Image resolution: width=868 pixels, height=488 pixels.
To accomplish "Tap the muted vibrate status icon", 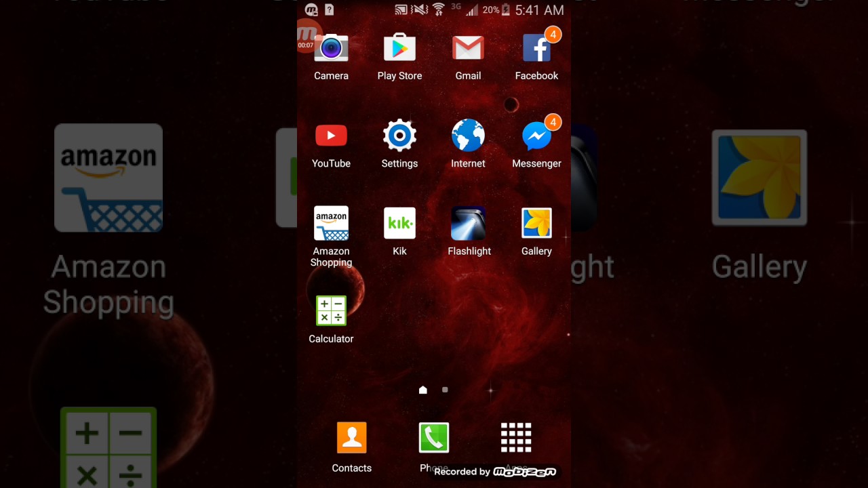I will (x=420, y=10).
